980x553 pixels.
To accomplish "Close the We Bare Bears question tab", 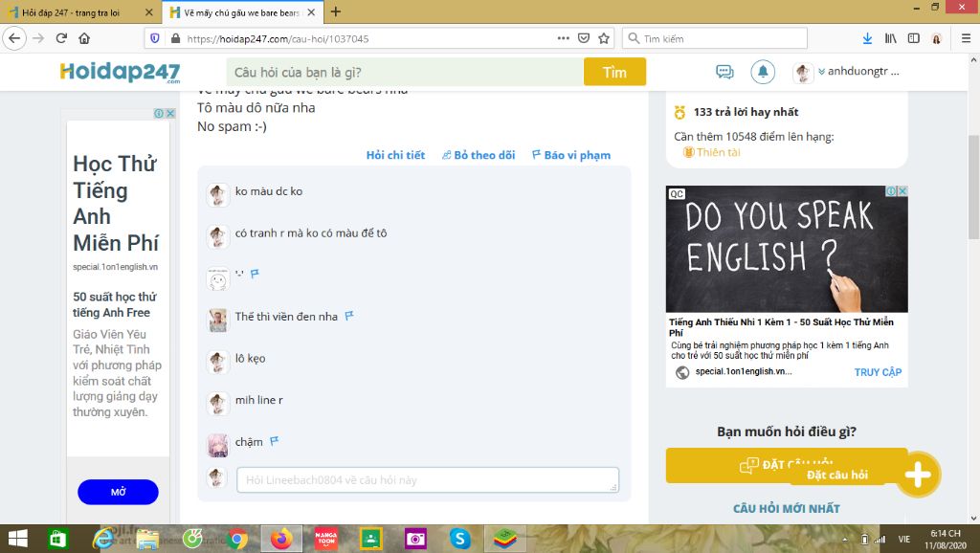I will [311, 12].
